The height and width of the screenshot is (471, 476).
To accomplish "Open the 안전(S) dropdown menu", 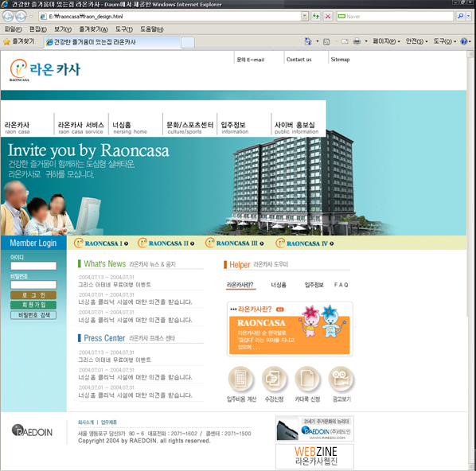I will [x=417, y=41].
